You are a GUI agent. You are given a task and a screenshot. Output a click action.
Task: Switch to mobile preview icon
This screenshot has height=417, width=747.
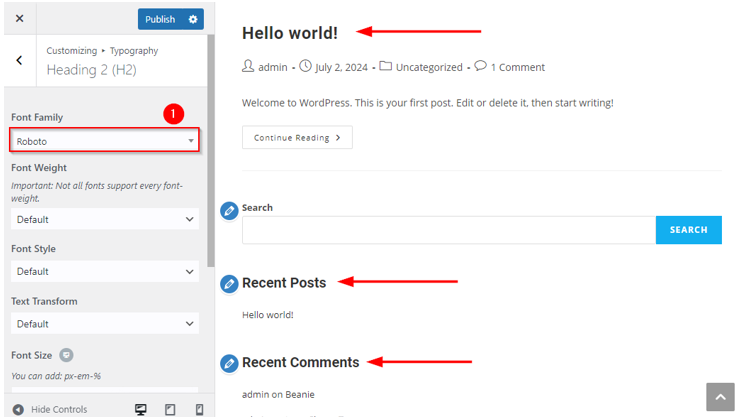click(200, 409)
